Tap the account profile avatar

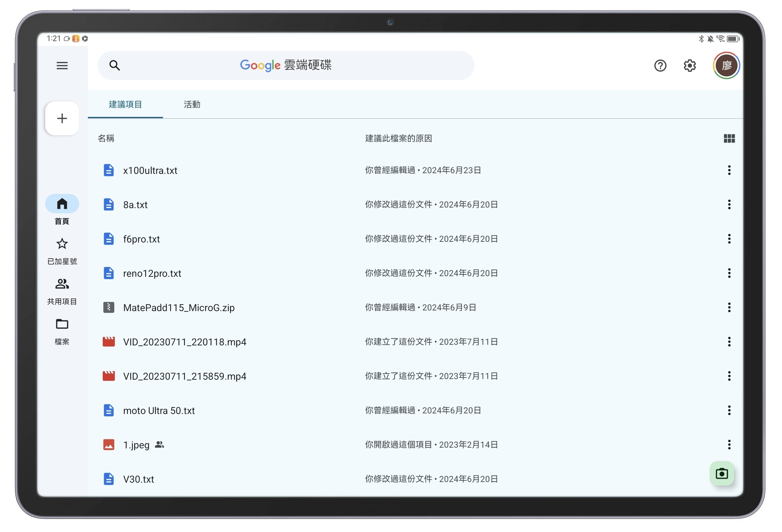pos(726,66)
